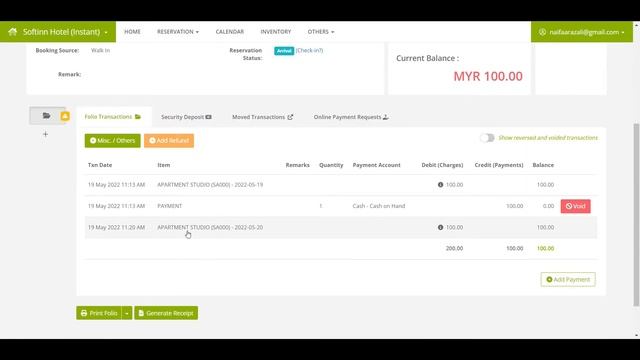Click the (Check-in?) link
The image size is (640, 360).
click(309, 50)
